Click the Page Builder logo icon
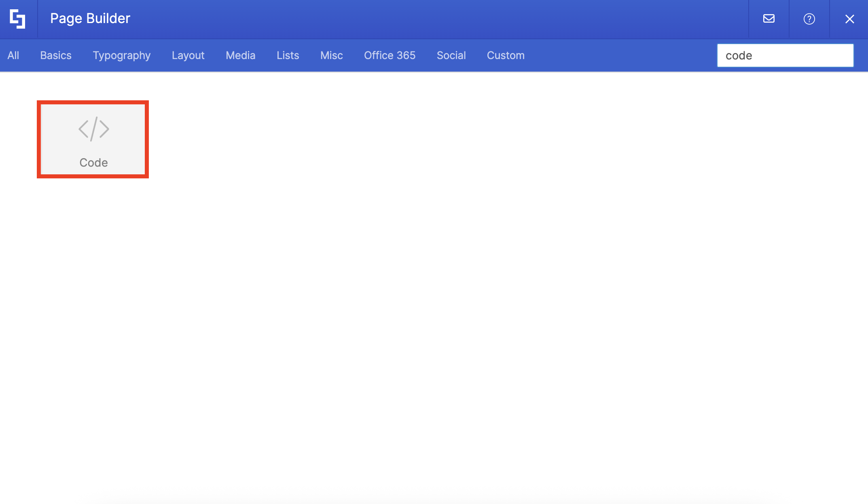868x504 pixels. (x=18, y=19)
